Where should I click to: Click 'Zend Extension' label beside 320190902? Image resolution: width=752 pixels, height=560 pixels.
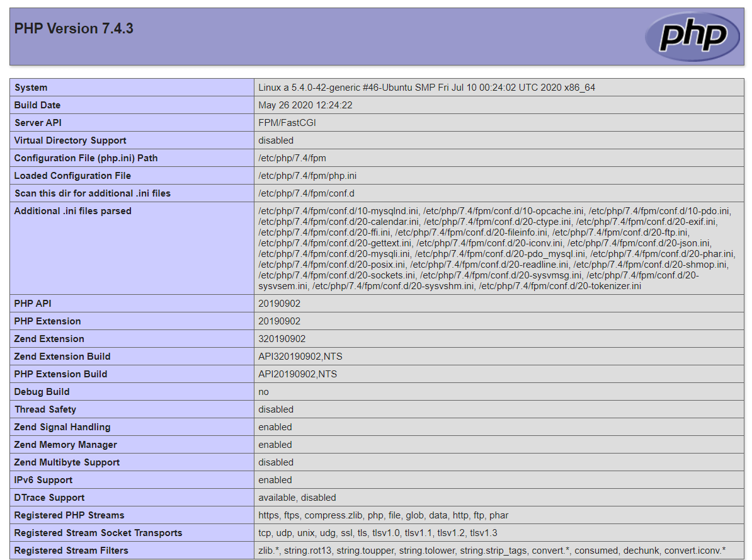coord(49,340)
